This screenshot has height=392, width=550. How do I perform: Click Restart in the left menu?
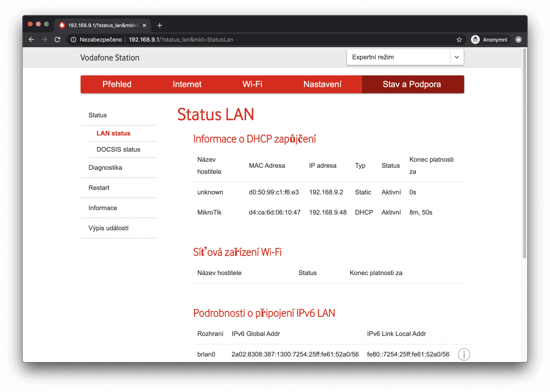click(x=99, y=188)
